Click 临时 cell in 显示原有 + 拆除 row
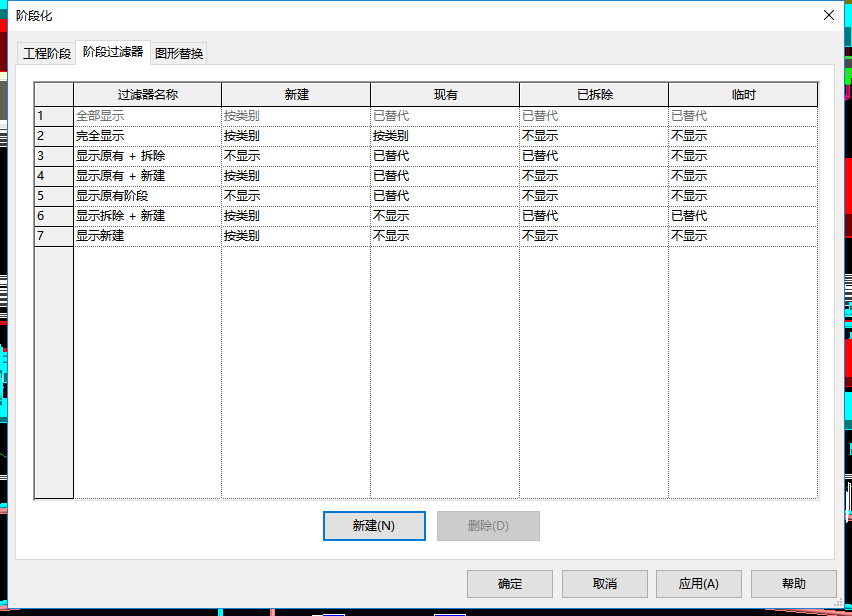 [743, 156]
